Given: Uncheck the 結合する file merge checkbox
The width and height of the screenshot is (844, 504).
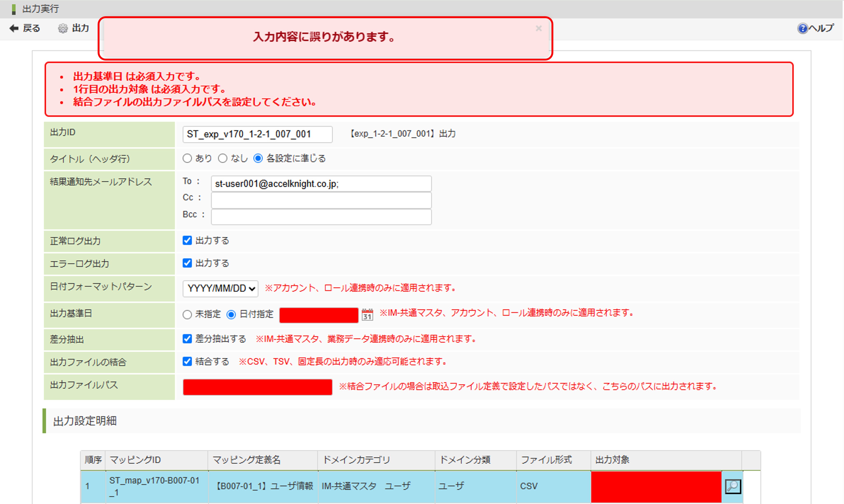Looking at the screenshot, I should [187, 361].
